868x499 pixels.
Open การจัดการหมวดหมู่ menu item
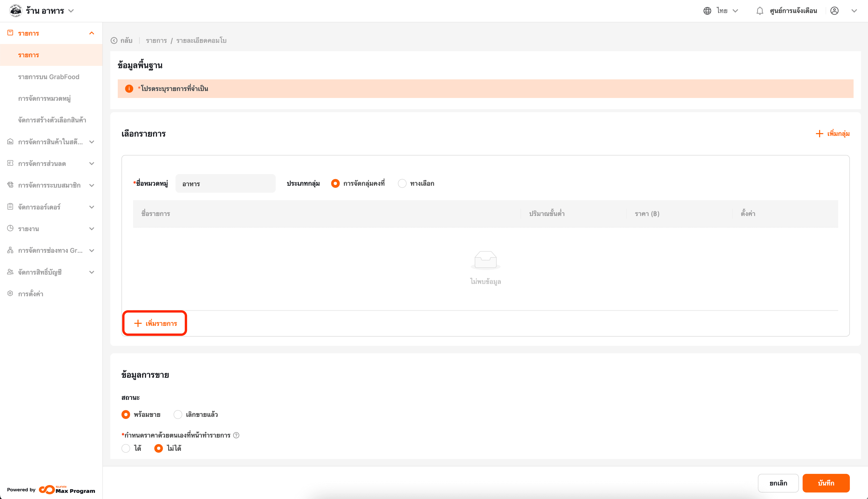point(44,99)
